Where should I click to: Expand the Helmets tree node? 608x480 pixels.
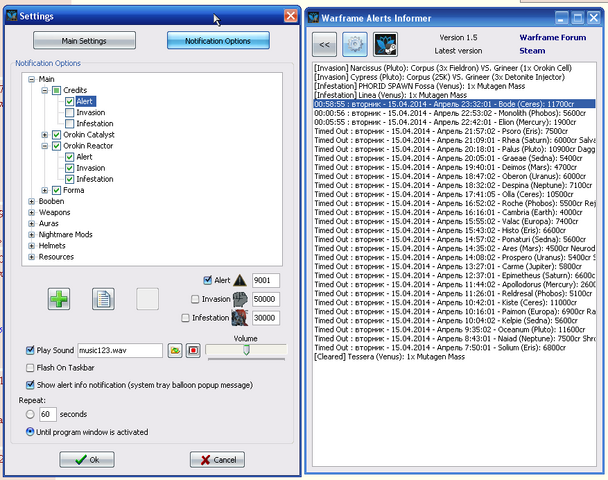coord(31,246)
